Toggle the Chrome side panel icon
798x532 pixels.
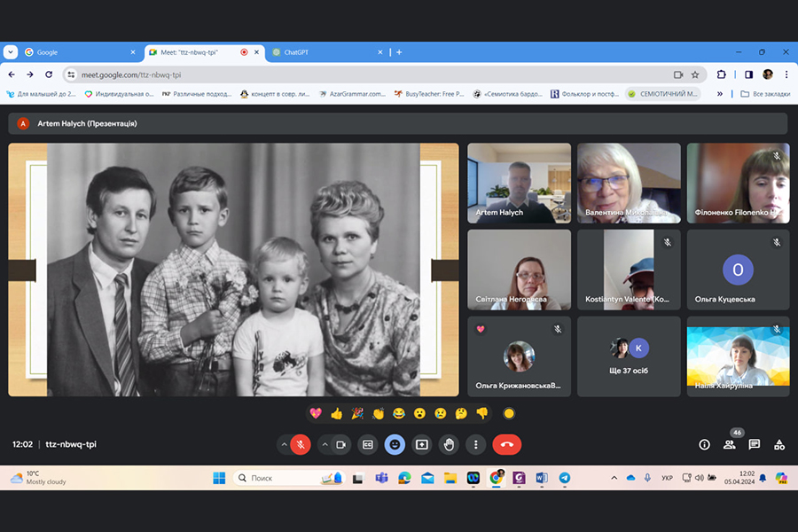(x=748, y=74)
